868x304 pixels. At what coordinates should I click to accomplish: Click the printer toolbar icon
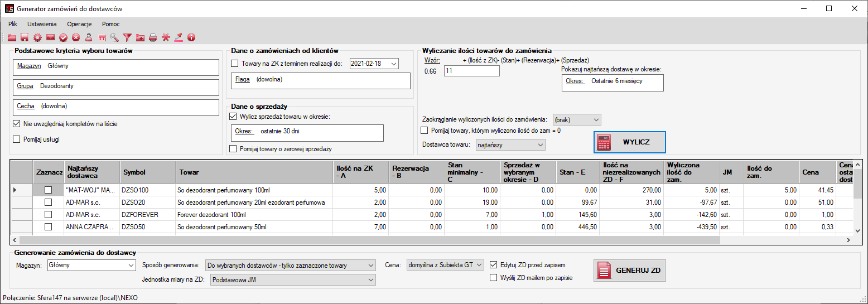tap(153, 37)
